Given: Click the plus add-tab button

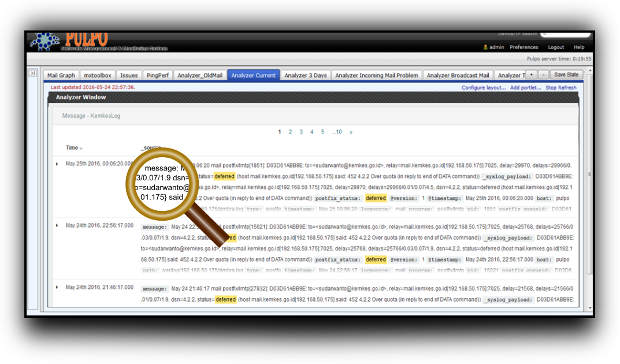Looking at the screenshot, I should click(531, 75).
